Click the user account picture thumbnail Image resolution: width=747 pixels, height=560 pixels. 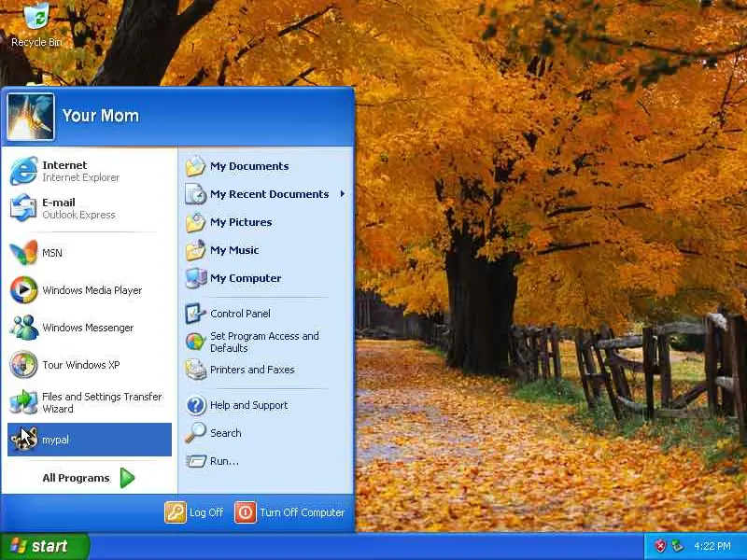click(x=31, y=117)
